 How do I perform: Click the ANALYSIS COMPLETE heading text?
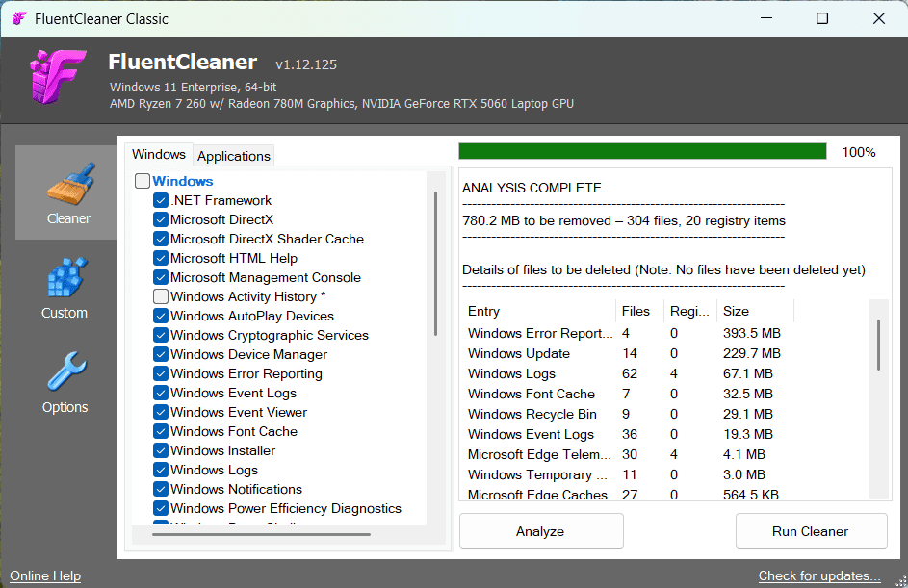[532, 188]
